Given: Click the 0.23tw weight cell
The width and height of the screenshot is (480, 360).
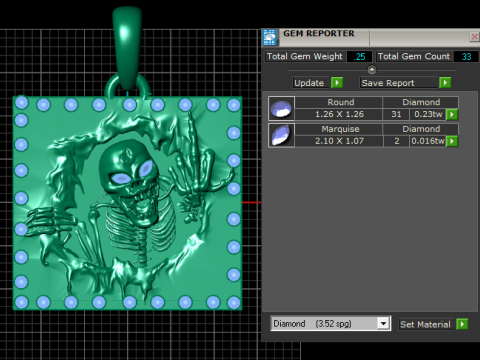Looking at the screenshot, I should 428,114.
